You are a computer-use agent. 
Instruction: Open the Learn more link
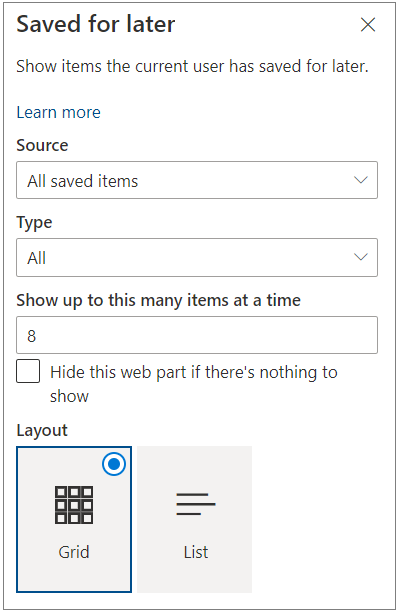pos(58,112)
